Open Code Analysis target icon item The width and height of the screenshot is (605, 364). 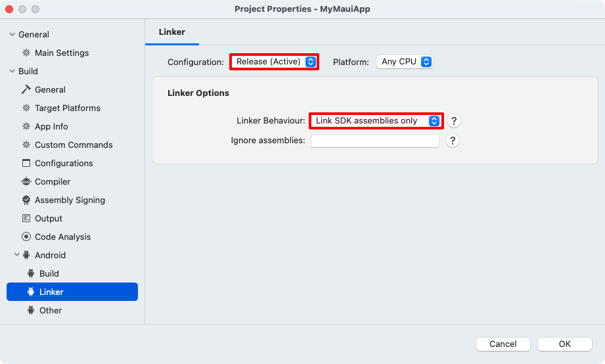56,237
